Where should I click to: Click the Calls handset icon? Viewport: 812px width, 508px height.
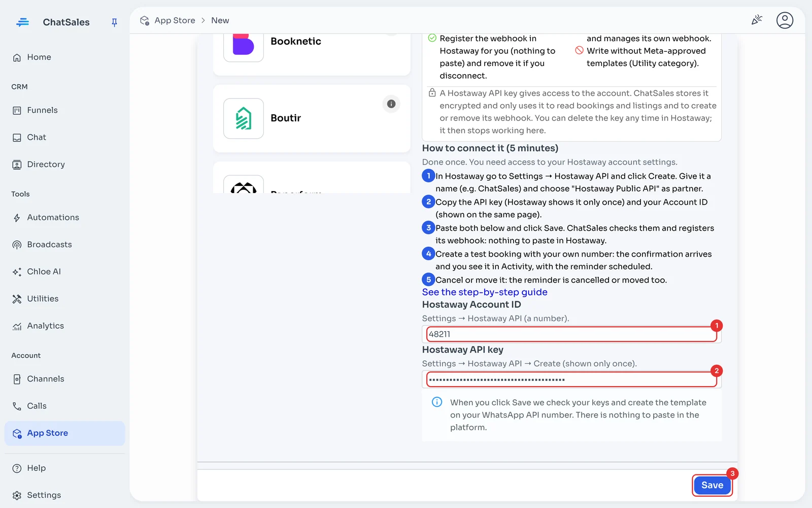point(17,406)
